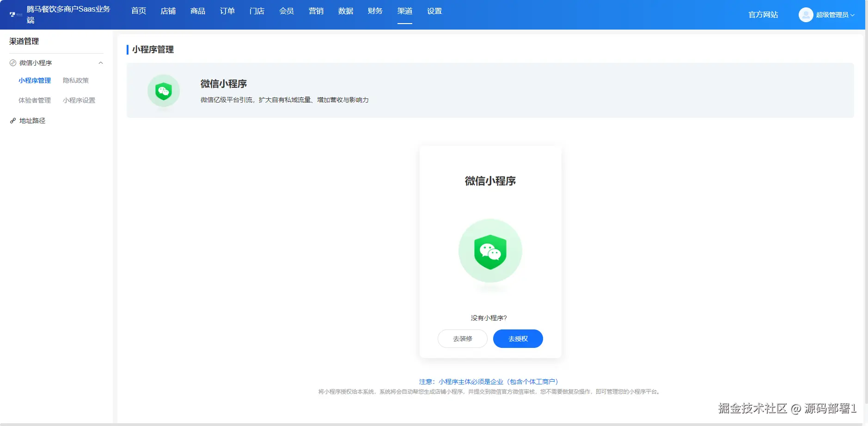The width and height of the screenshot is (868, 426).
Task: Click the 腾马餐饮多商户Saas业务端 title
Action: point(68,15)
